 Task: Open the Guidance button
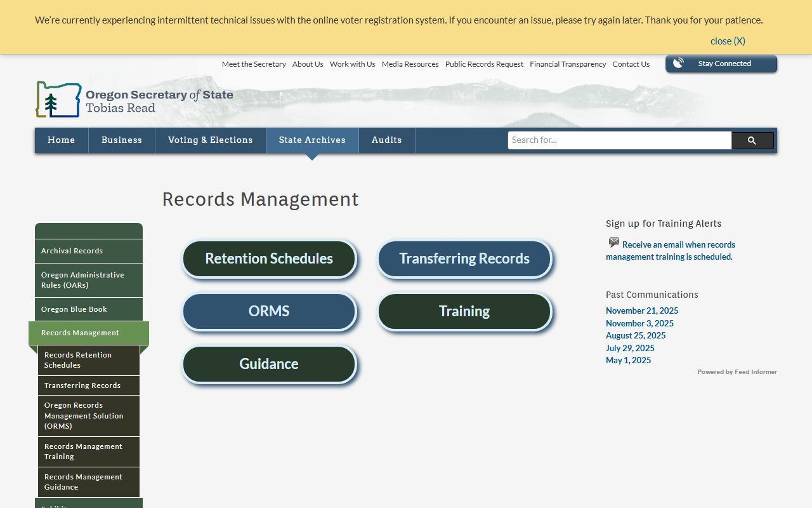click(x=269, y=364)
